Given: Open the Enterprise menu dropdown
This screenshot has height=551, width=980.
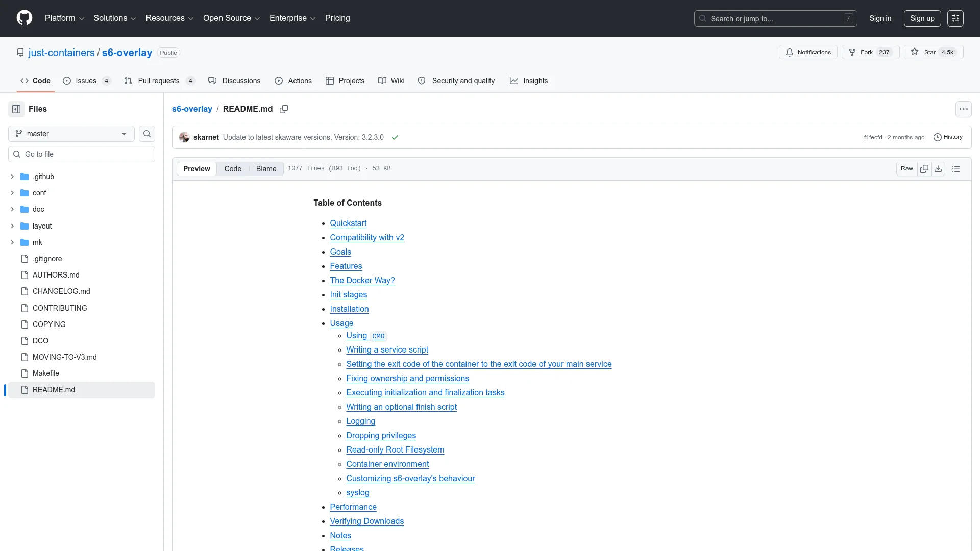Looking at the screenshot, I should click(292, 18).
